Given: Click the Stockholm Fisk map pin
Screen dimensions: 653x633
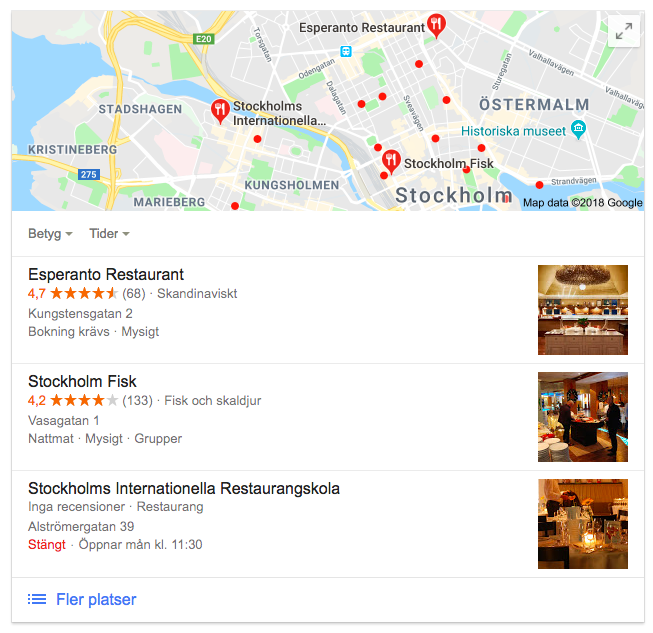Looking at the screenshot, I should coord(391,161).
